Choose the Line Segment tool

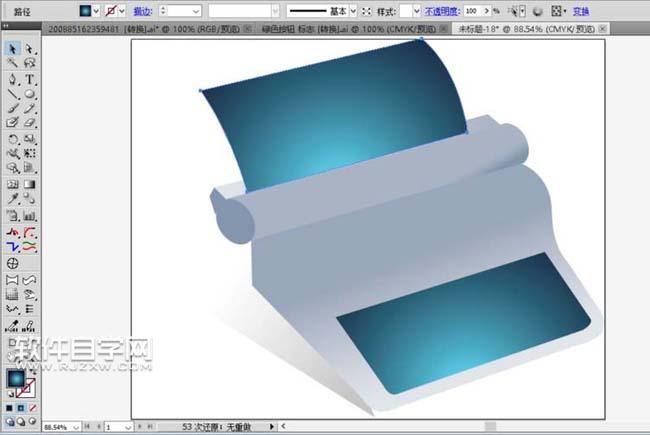12,94
